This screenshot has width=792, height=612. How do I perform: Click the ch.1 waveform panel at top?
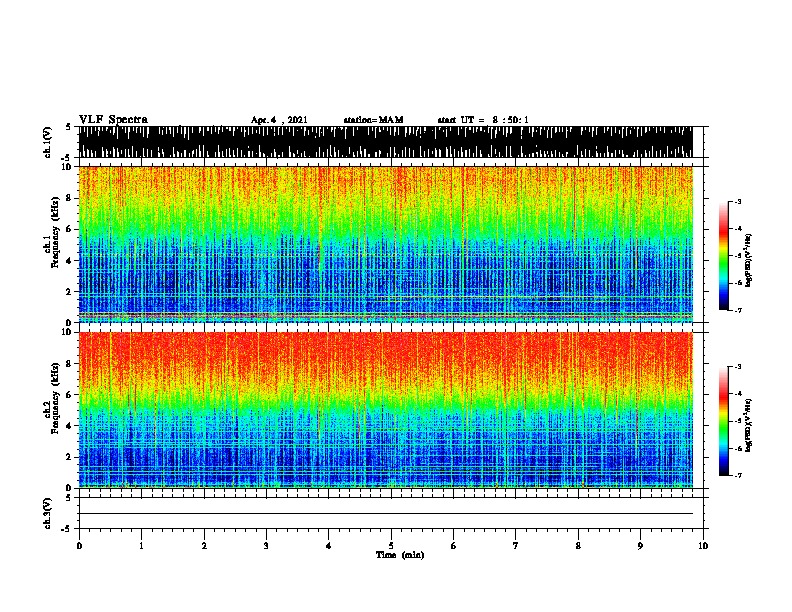(x=386, y=142)
